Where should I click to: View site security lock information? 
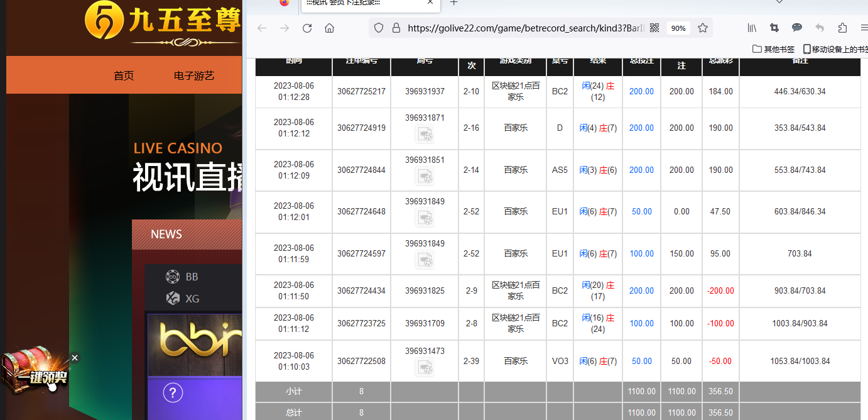[396, 28]
